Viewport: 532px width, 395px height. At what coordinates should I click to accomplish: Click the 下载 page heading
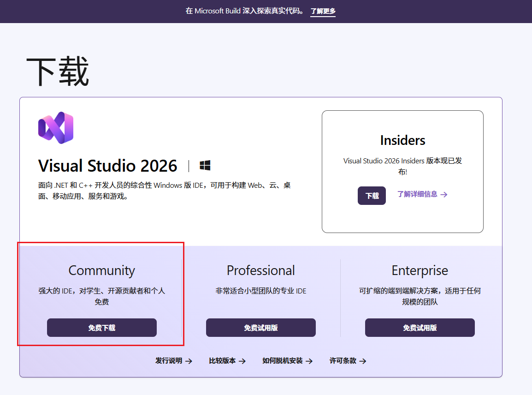click(58, 72)
